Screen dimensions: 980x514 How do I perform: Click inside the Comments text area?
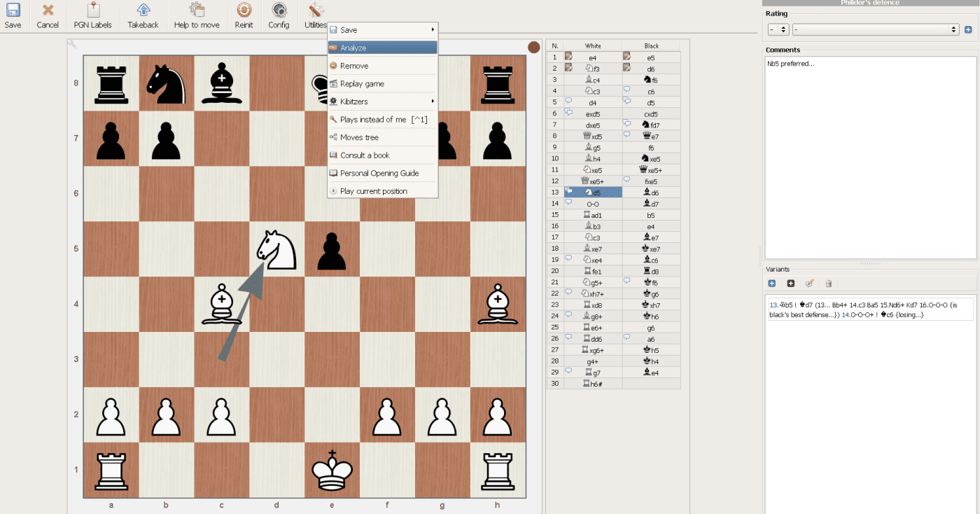click(870, 158)
